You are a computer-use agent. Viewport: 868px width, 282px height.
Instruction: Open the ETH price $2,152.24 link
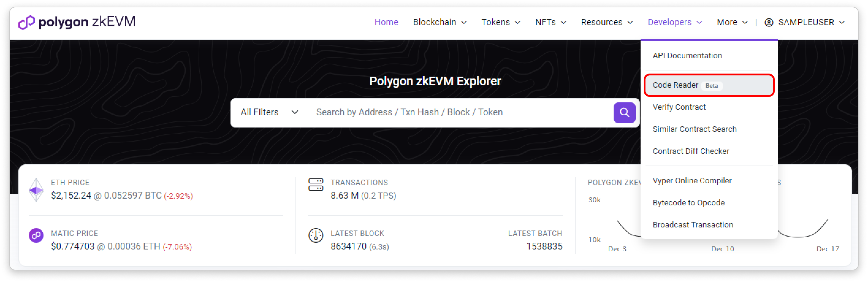(x=71, y=196)
